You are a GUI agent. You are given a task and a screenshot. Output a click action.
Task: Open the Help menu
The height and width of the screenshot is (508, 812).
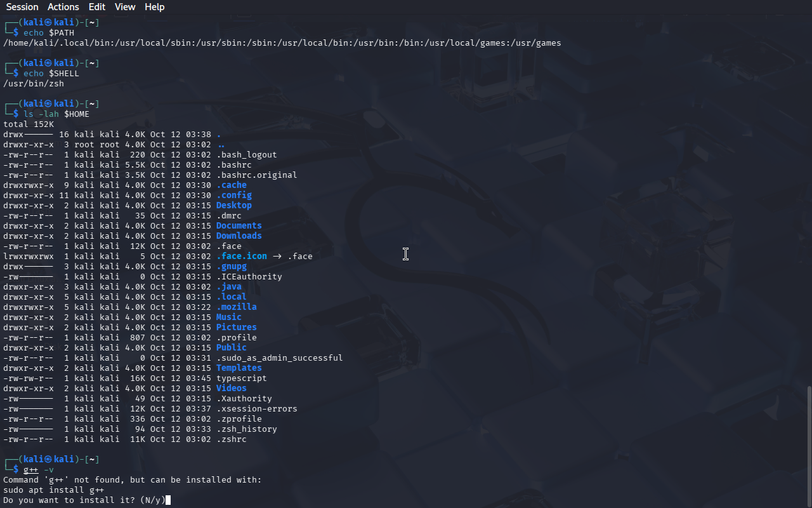(x=154, y=7)
